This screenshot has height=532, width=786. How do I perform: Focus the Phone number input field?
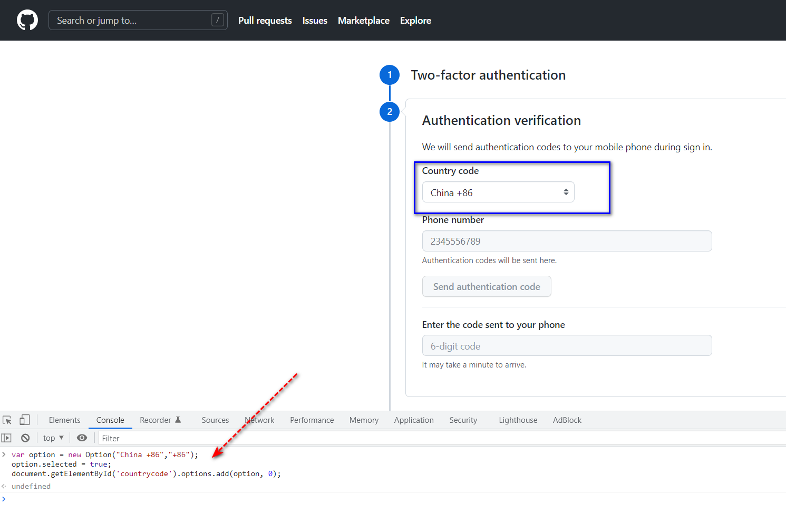[x=567, y=241]
